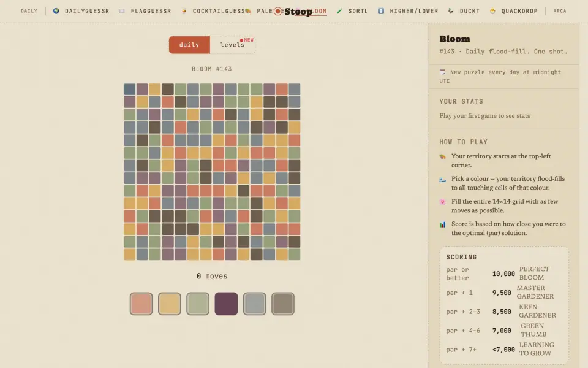This screenshot has width=588, height=368.
Task: Click the top-left corner grid cell
Action: point(130,89)
